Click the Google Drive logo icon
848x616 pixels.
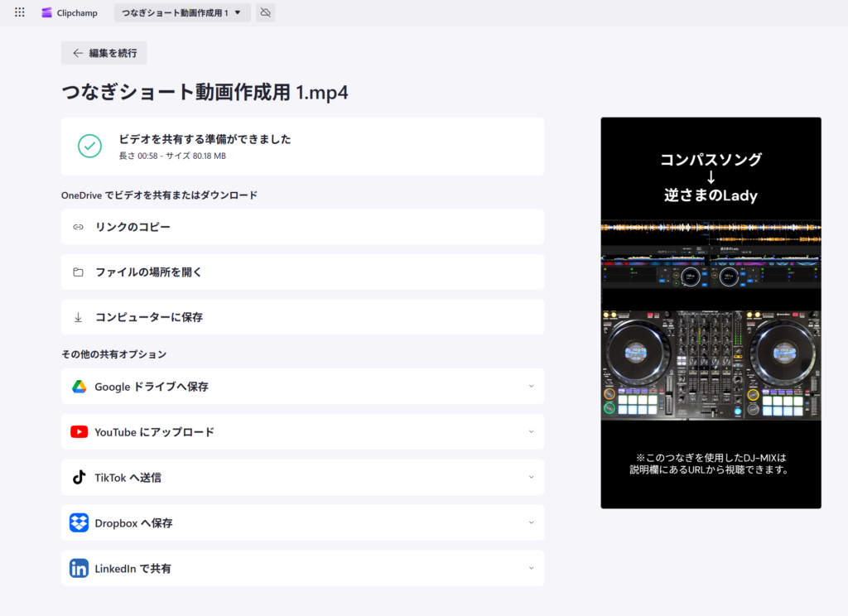(x=79, y=387)
